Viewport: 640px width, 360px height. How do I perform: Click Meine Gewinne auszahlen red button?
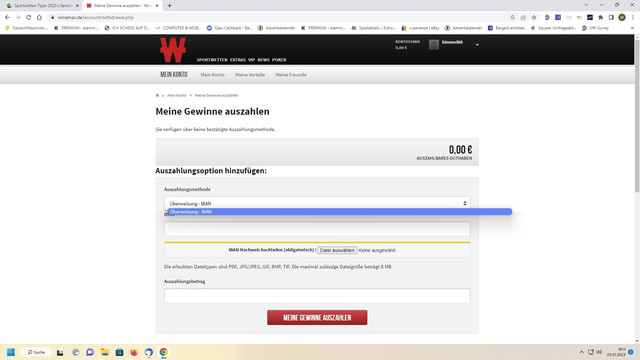[317, 318]
